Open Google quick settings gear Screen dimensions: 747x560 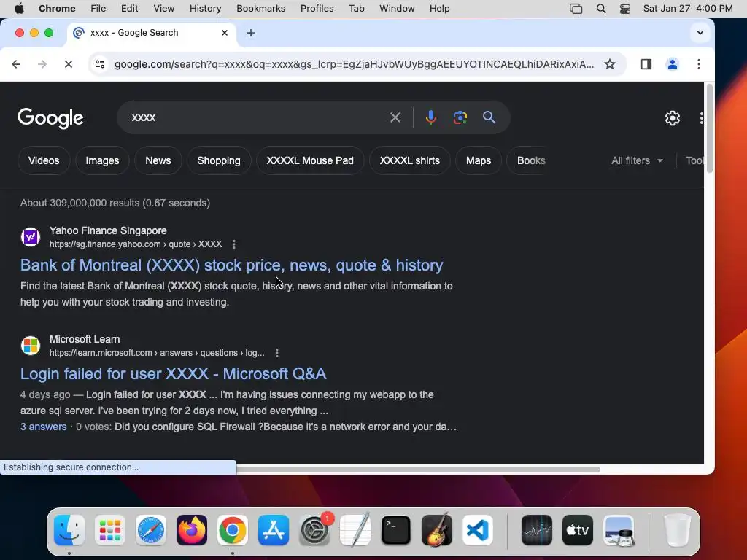click(672, 118)
